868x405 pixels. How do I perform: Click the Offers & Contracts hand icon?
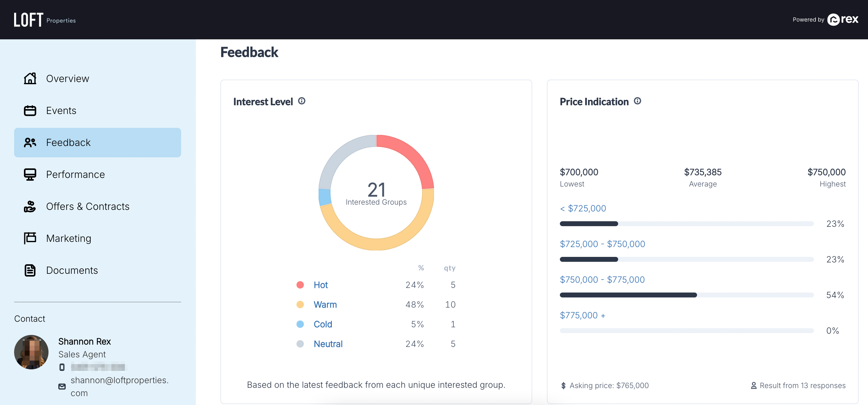30,206
